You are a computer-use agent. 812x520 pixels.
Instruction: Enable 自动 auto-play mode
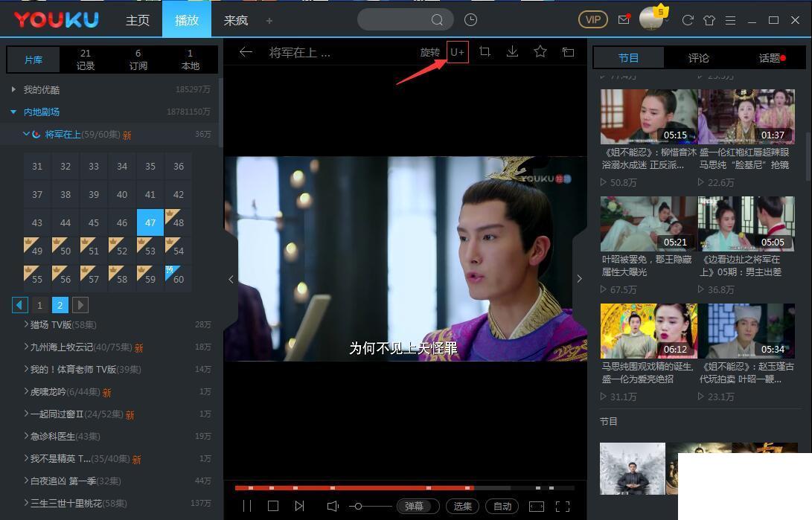click(x=502, y=506)
